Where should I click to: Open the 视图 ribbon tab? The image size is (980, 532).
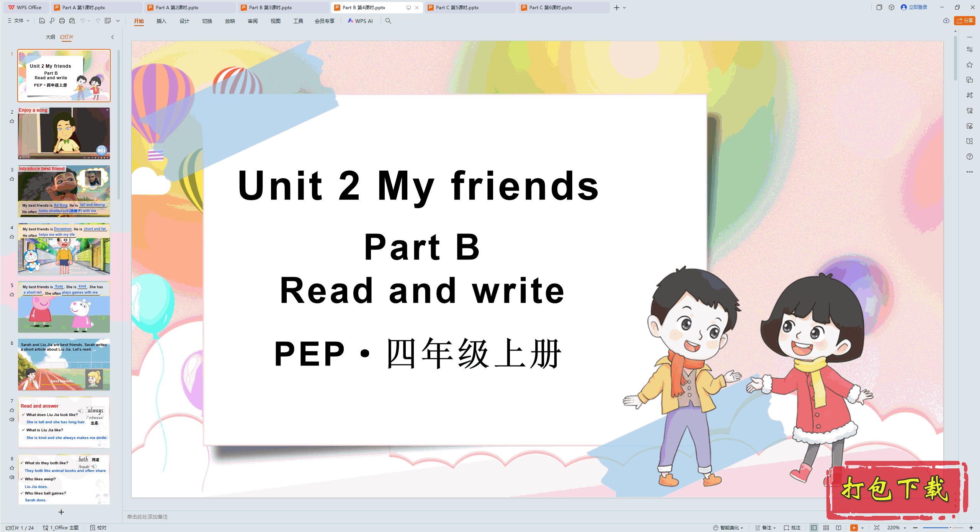click(275, 21)
